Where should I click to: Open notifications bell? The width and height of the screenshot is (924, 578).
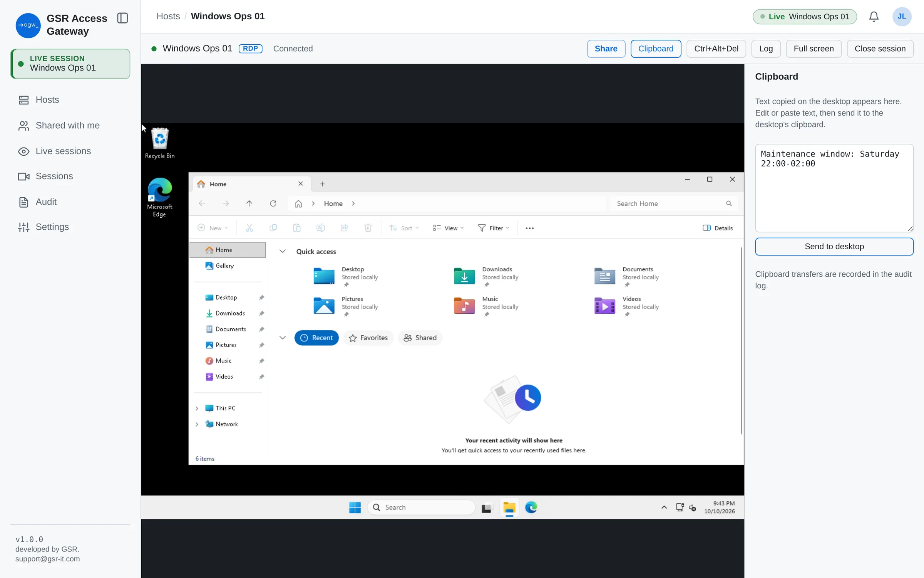874,17
